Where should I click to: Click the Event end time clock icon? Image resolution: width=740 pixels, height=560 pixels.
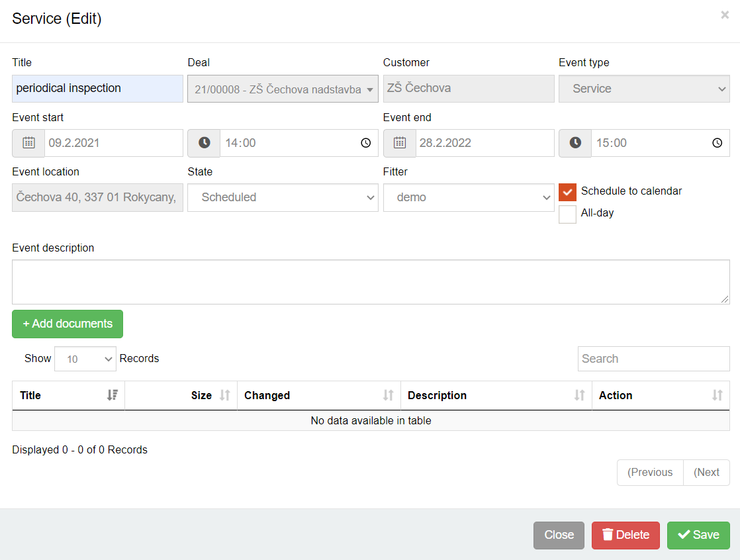coord(575,143)
